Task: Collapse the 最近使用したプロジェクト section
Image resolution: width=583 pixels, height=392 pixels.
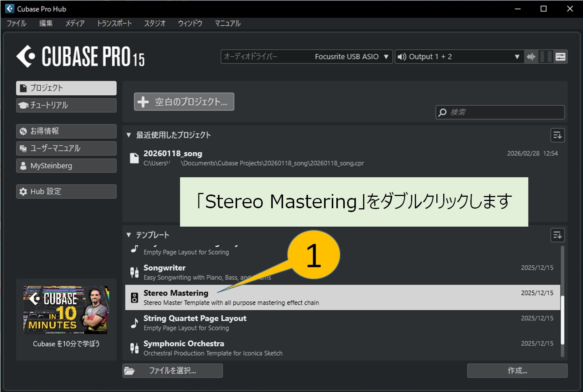Action: [129, 135]
